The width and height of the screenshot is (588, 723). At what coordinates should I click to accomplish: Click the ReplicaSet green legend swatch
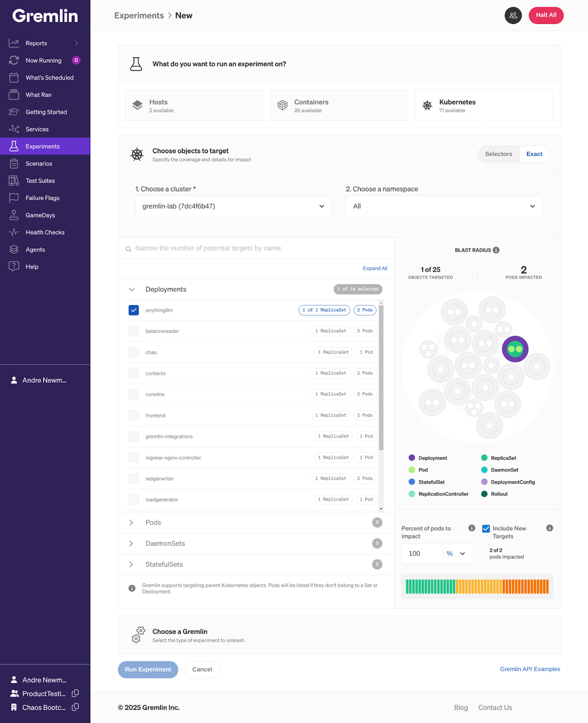[x=485, y=458]
